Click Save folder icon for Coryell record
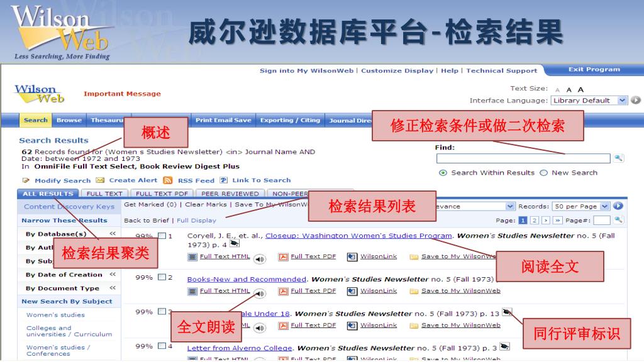This screenshot has width=644, height=362. tap(414, 257)
